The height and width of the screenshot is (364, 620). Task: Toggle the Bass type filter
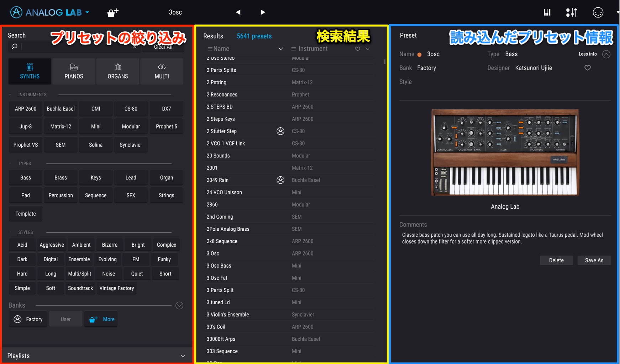point(26,178)
